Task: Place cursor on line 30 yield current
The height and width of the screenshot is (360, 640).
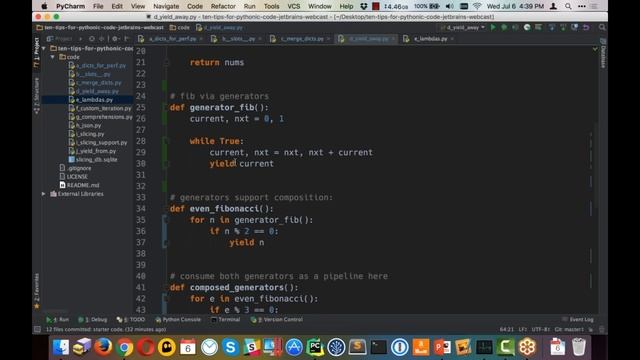Action: tap(242, 164)
